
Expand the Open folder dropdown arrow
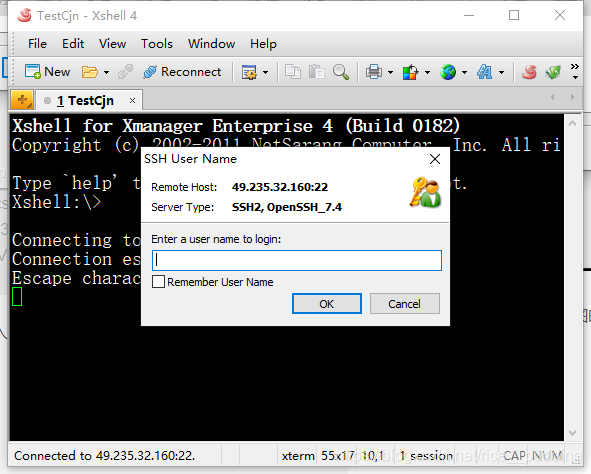107,72
